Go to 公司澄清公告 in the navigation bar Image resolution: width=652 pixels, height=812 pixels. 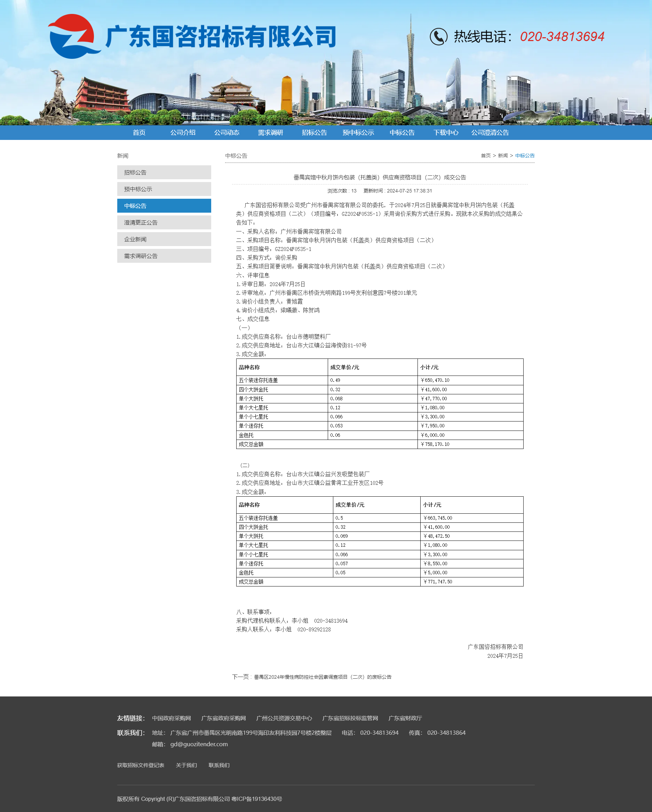click(x=490, y=133)
